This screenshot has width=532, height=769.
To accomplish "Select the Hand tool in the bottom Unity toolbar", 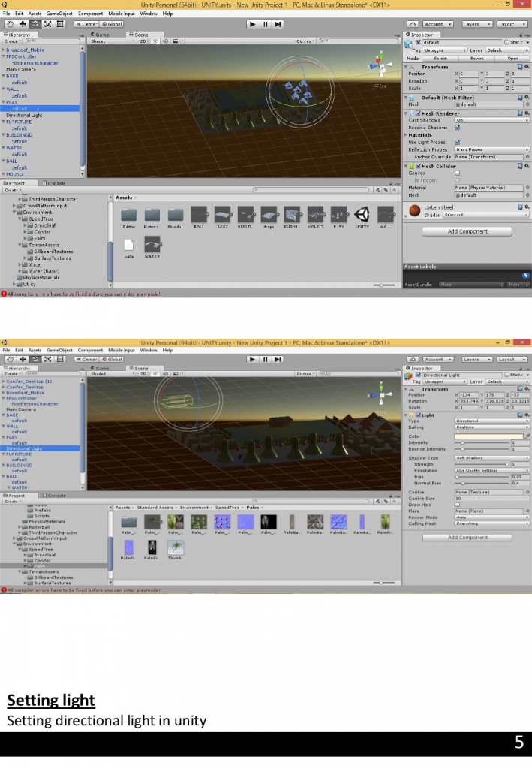I will 9,359.
